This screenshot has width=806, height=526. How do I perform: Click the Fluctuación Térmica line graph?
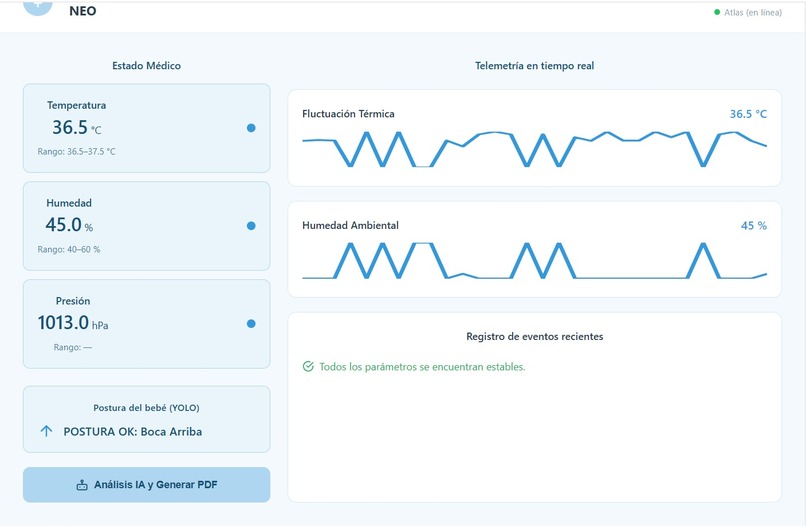[535, 149]
